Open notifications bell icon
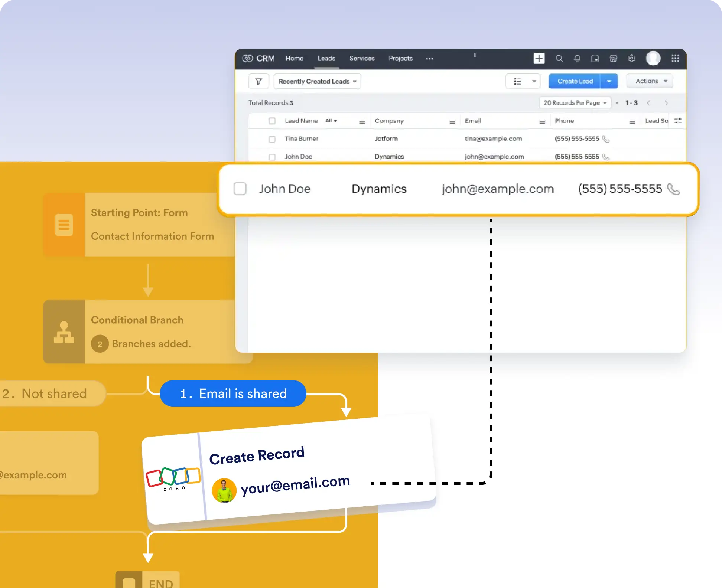 [x=577, y=59]
